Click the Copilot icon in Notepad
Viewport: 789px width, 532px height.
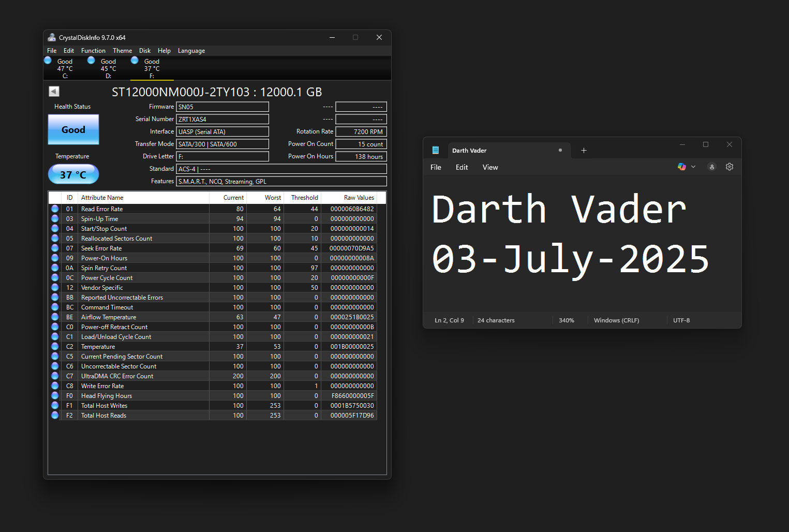click(x=682, y=167)
